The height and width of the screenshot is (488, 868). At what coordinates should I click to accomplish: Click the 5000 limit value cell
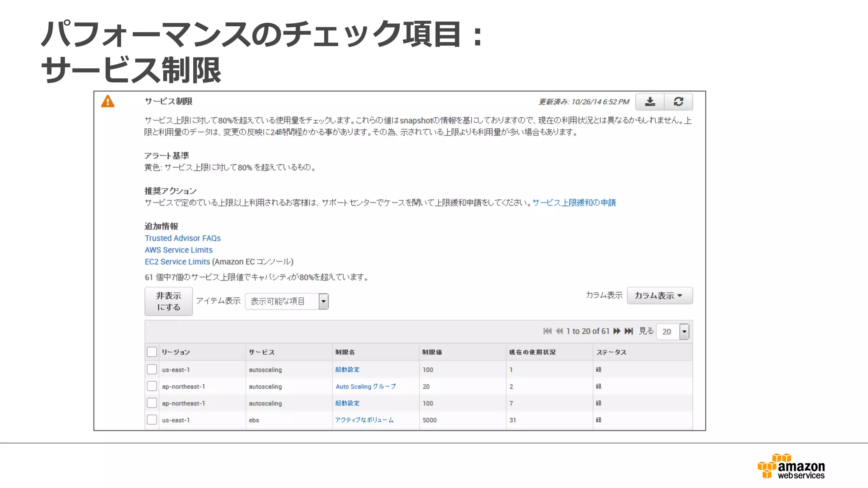click(x=429, y=420)
